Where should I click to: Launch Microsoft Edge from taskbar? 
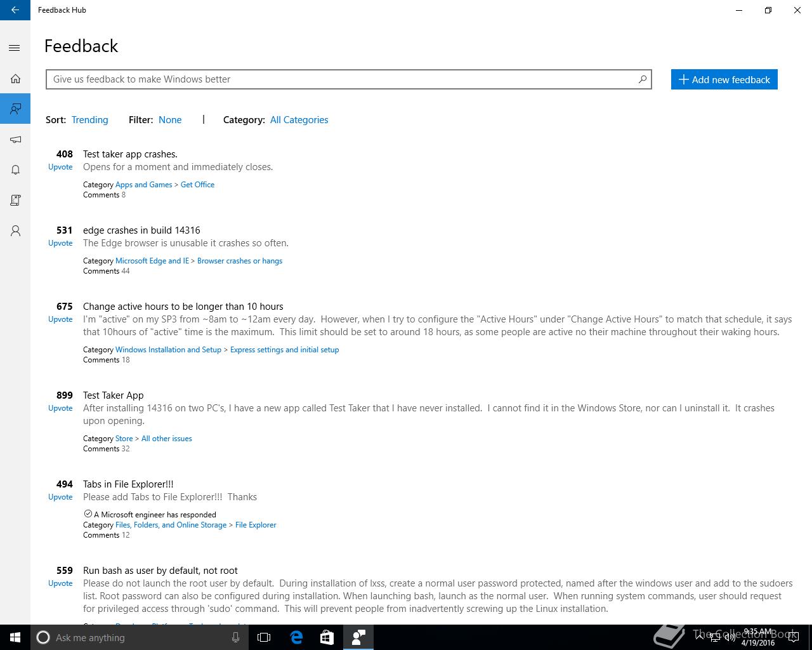tap(296, 637)
